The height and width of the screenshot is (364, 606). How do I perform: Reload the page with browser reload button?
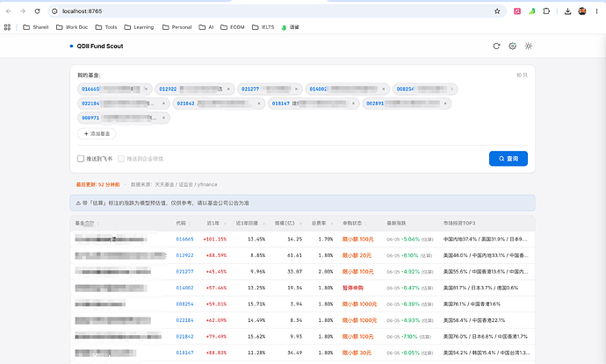point(37,11)
